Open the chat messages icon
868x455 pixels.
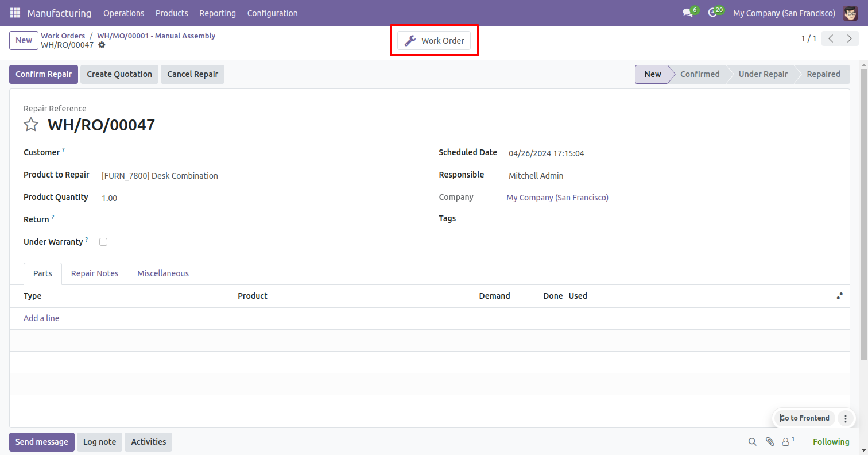click(687, 13)
